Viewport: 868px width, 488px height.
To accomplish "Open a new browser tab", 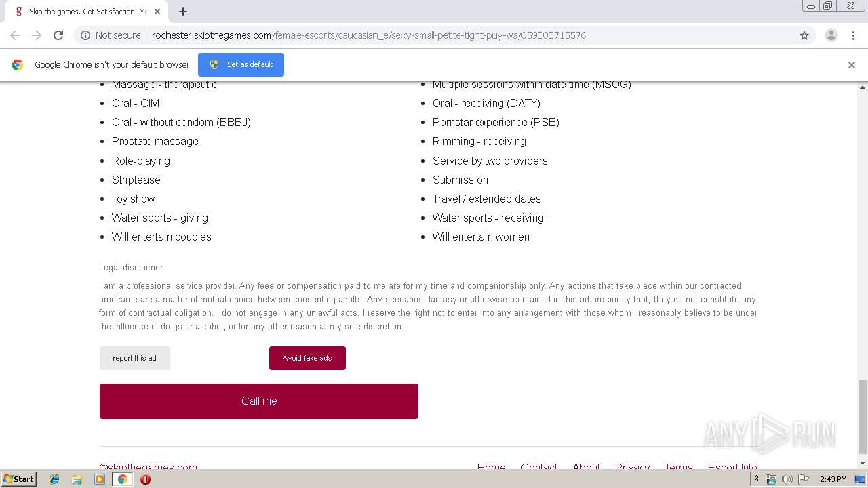I will [183, 12].
